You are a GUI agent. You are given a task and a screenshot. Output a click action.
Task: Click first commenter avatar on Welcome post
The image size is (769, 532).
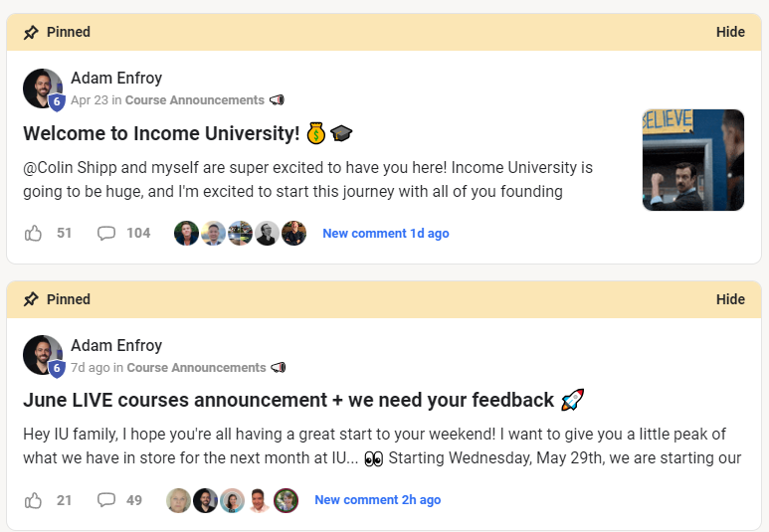pos(186,234)
